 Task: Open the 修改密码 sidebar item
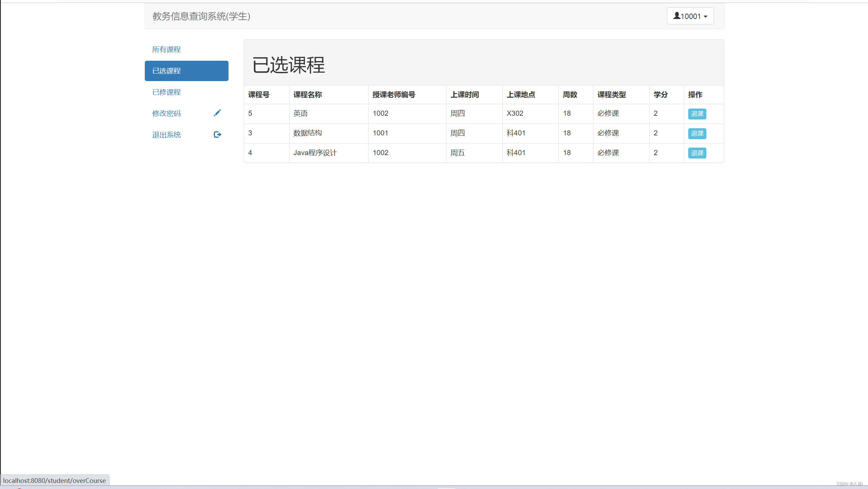[186, 113]
